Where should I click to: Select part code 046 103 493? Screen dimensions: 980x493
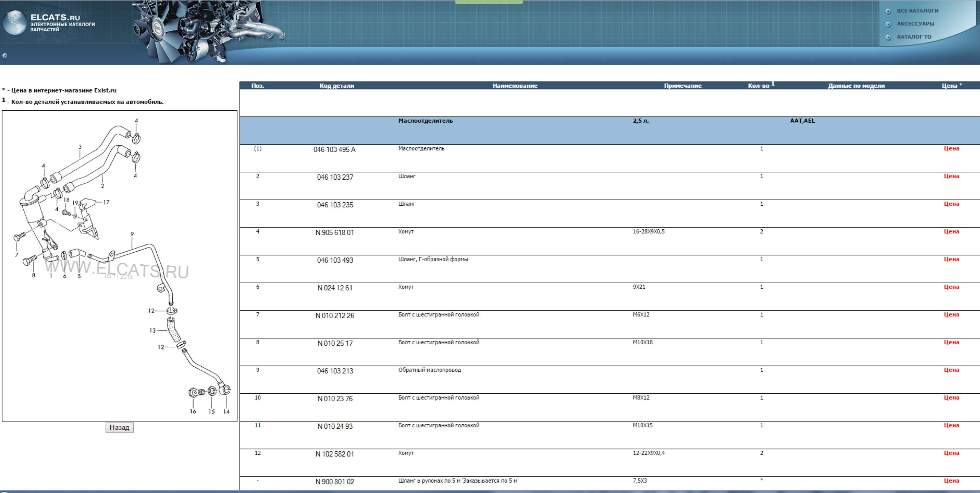[335, 260]
